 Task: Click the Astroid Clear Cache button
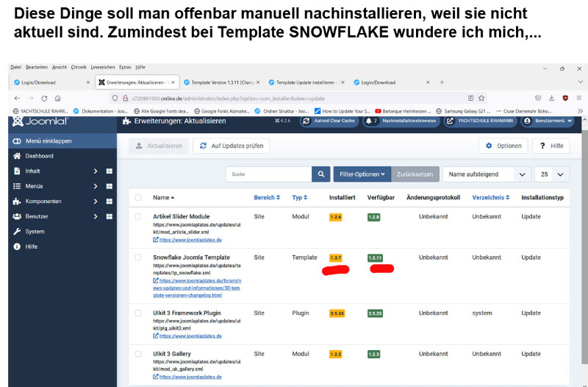point(329,121)
